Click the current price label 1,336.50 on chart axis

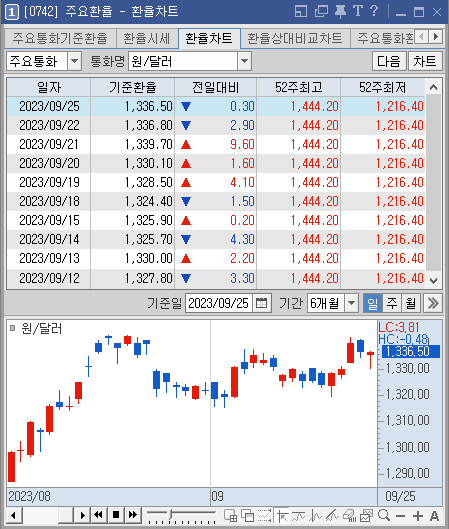[x=411, y=352]
